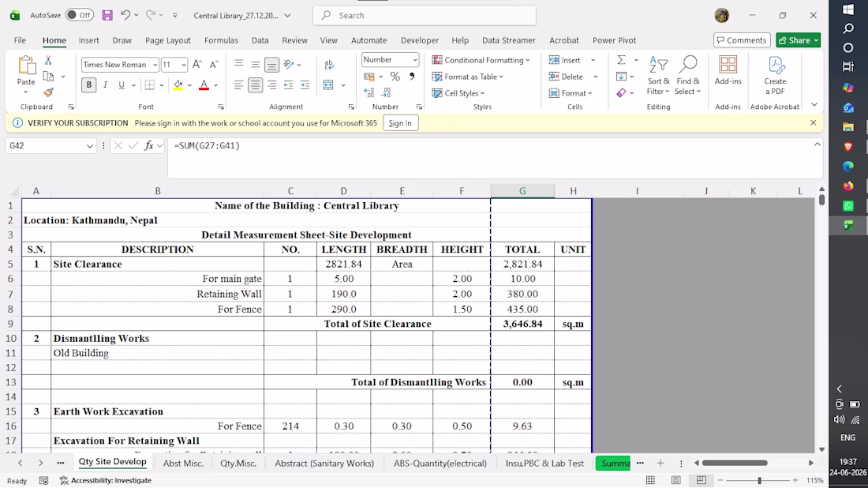Click the Undo arrow icon
This screenshot has height=488, width=868.
[125, 16]
